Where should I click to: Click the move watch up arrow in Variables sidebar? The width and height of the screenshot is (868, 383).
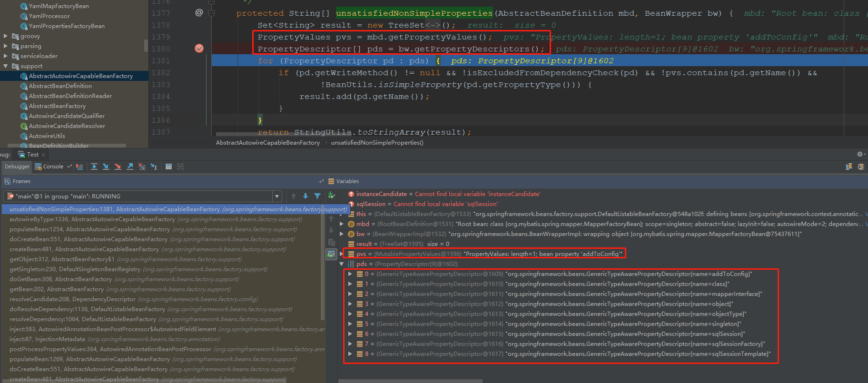point(331,219)
